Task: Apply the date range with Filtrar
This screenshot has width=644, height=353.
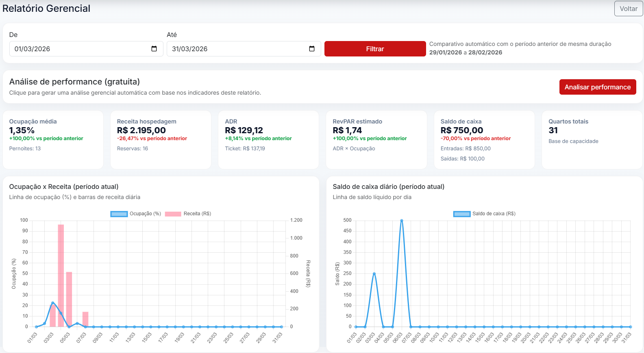Action: [x=375, y=49]
